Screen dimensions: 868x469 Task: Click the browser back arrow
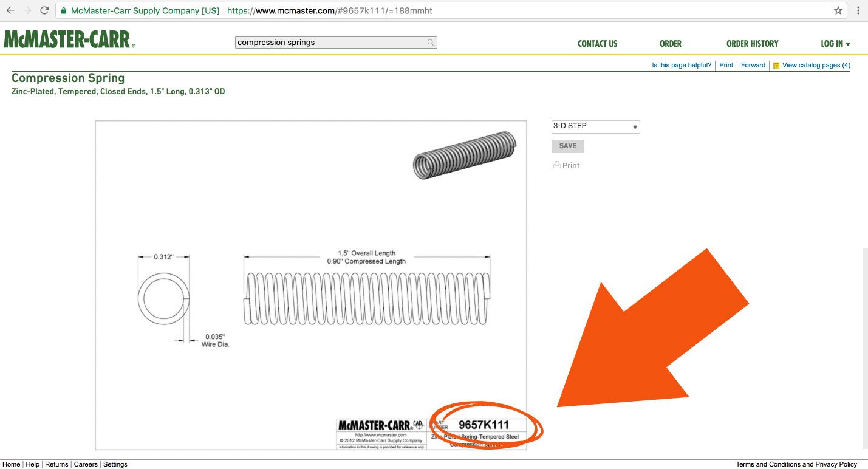tap(10, 10)
